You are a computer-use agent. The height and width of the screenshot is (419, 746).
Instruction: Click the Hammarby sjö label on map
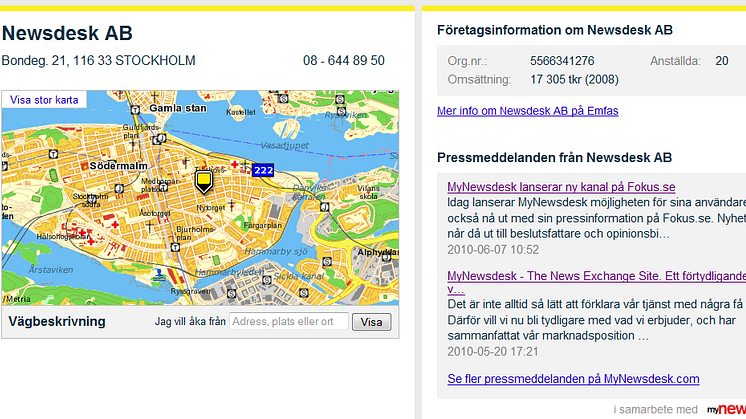click(x=276, y=252)
